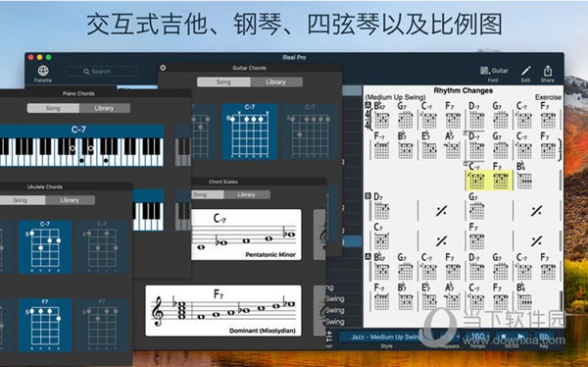Click the tempo value 160
This screenshot has width=588, height=367.
click(478, 337)
